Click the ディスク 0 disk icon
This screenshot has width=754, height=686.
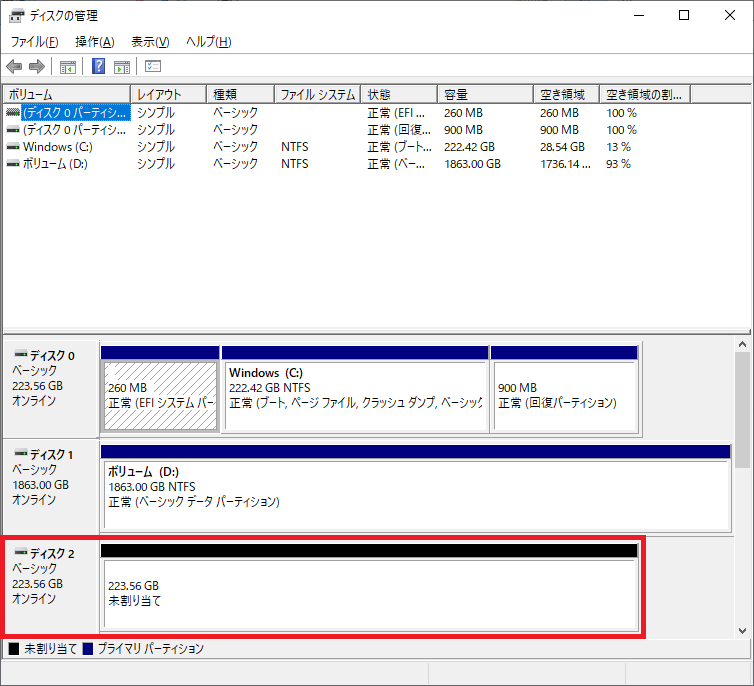click(21, 355)
